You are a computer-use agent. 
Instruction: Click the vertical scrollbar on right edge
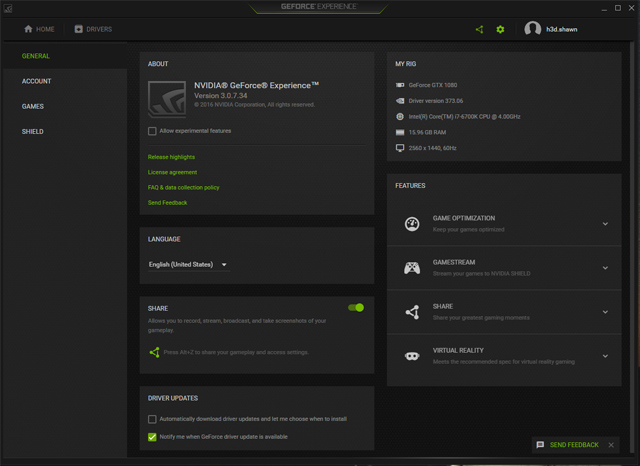tap(632, 249)
